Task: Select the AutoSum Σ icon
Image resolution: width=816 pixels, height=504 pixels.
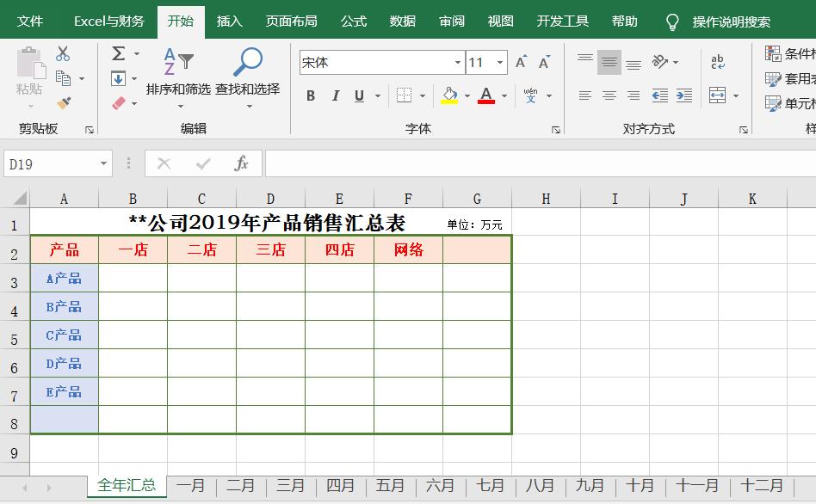Action: point(119,52)
